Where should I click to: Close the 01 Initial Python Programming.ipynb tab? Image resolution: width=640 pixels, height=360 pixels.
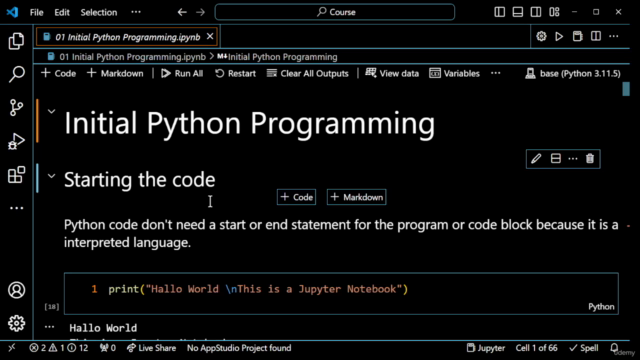pyautogui.click(x=210, y=37)
